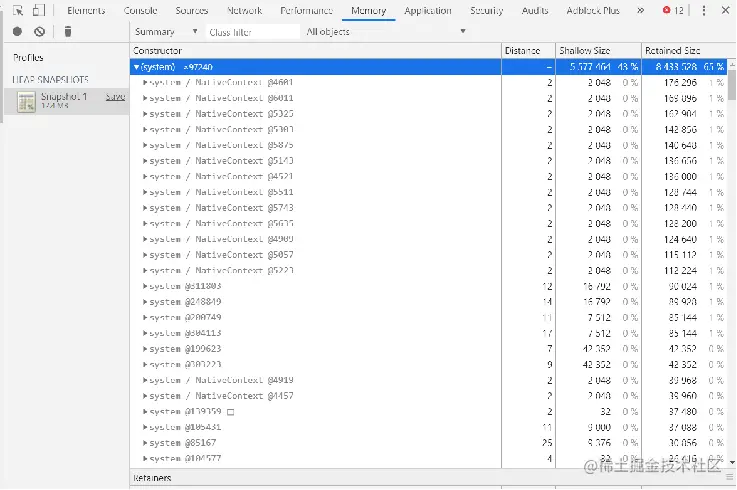Expand the system @85167 row

[x=145, y=443]
